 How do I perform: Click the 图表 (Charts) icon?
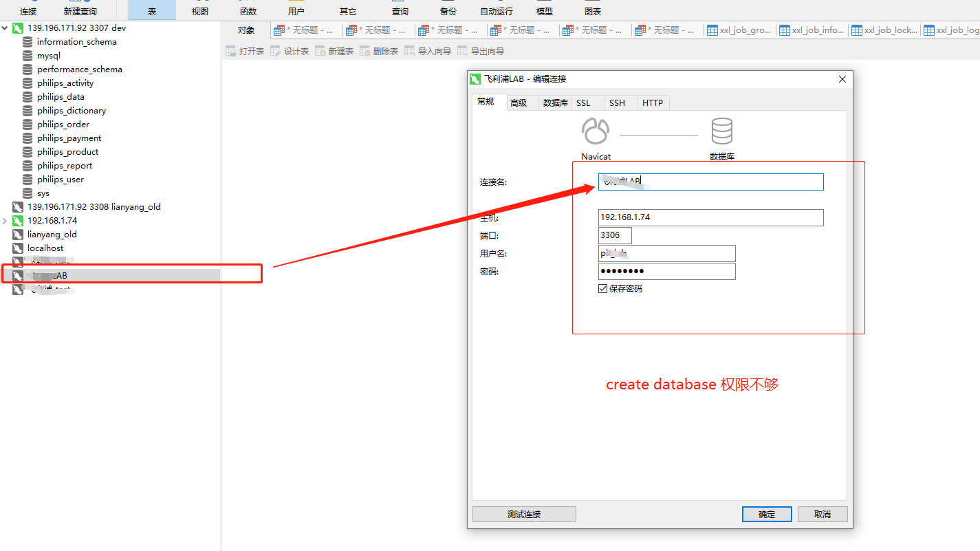(591, 10)
